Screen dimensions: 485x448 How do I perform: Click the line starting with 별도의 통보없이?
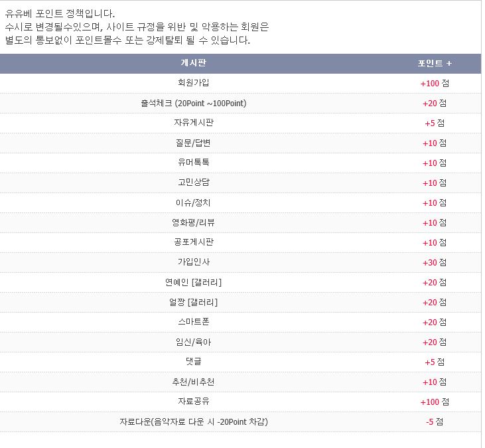coord(127,40)
